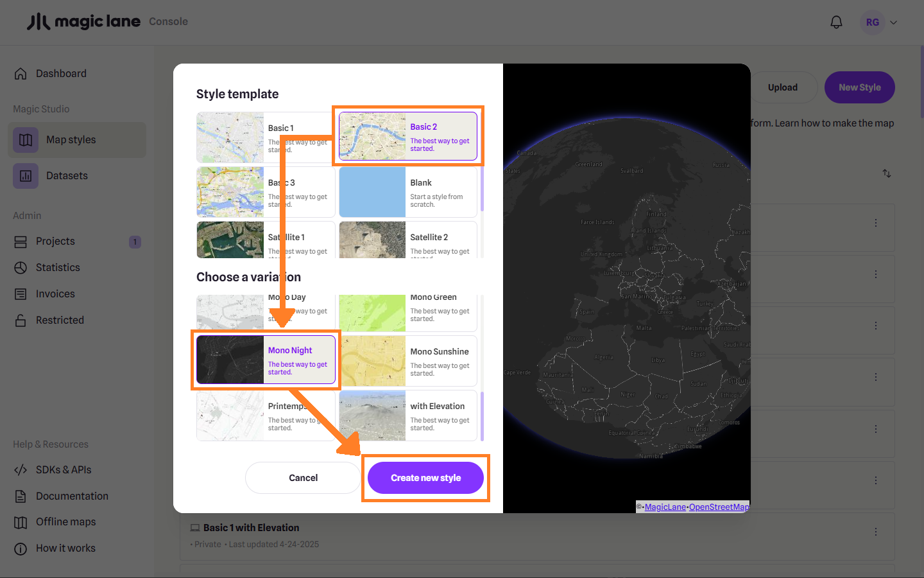This screenshot has height=578, width=924.
Task: Open the first style row's three-dot menu
Action: pos(875,223)
